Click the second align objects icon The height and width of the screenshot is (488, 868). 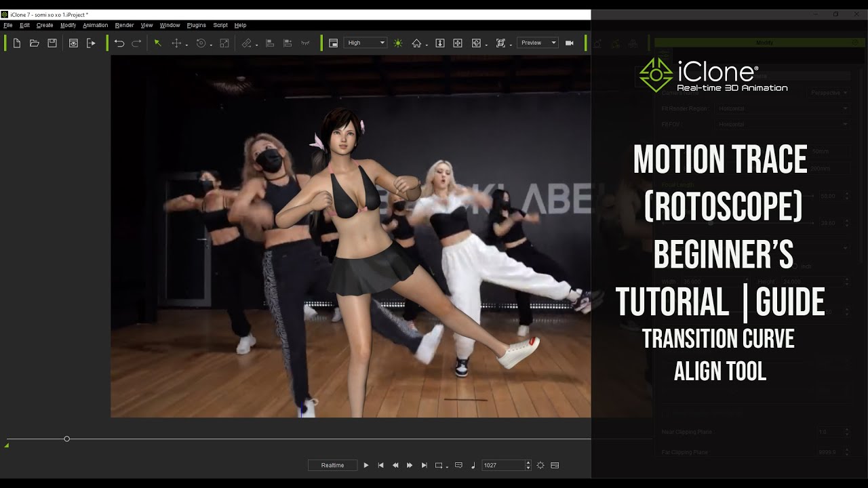(x=288, y=43)
